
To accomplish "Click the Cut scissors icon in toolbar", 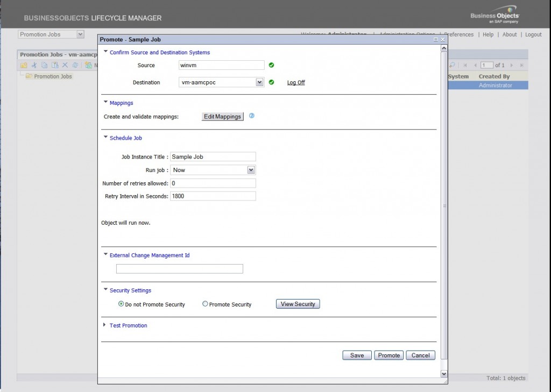I will point(34,65).
